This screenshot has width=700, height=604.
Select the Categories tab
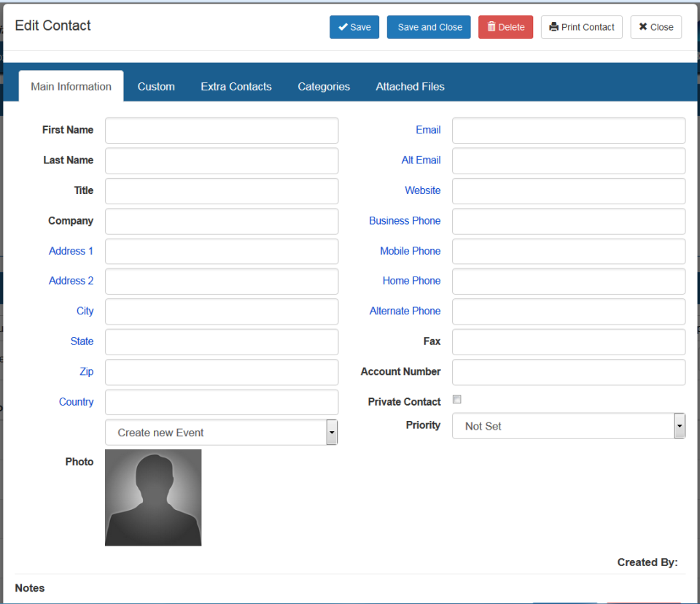323,85
